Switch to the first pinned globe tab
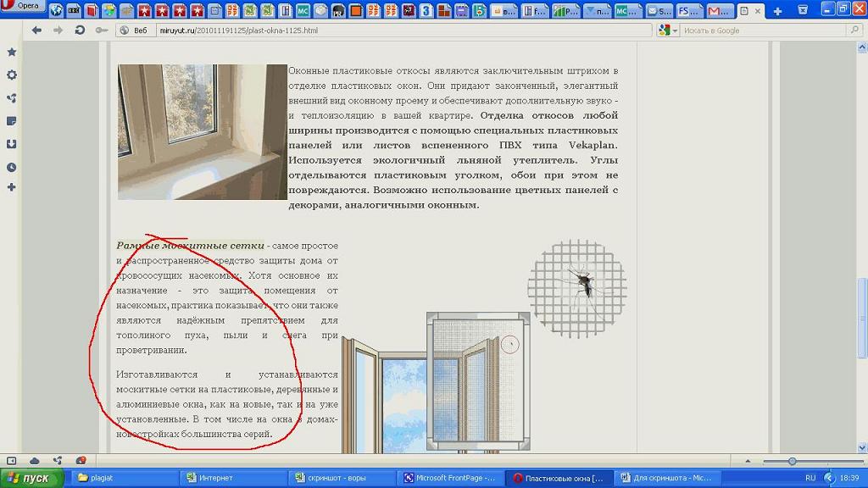 pyautogui.click(x=56, y=10)
